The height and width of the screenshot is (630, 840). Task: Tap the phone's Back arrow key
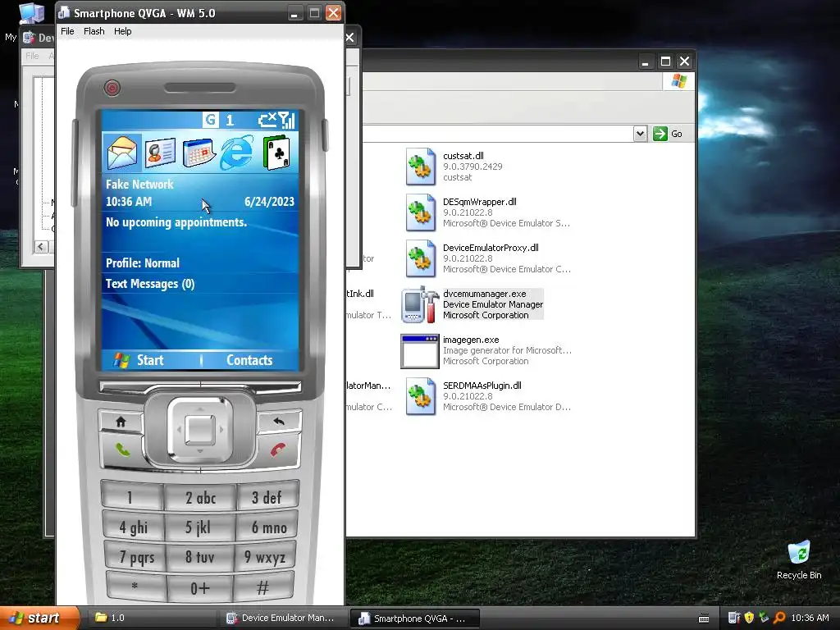point(279,421)
